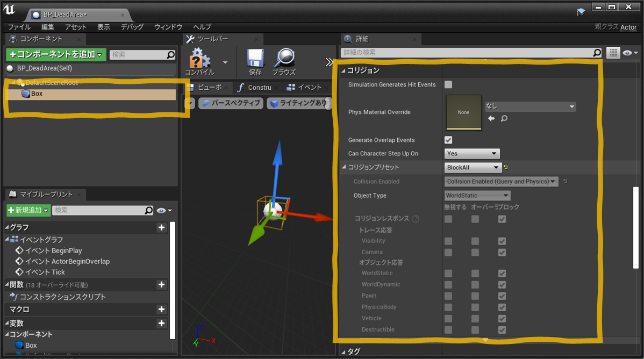Open the viewport options small arrow button

(189, 103)
